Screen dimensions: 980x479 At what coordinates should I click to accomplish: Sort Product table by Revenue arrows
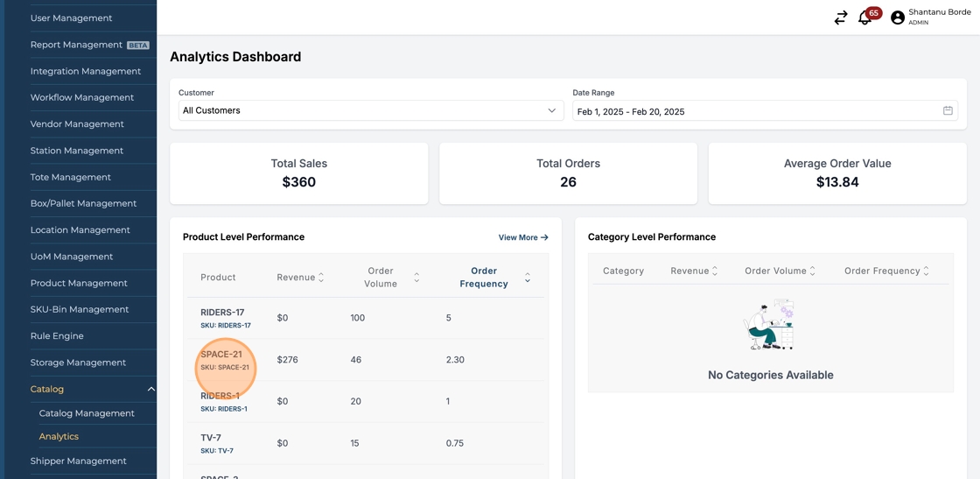[321, 278]
